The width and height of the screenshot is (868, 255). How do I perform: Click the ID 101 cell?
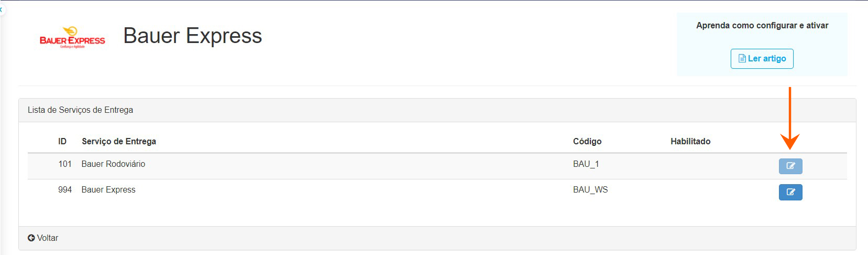(x=65, y=164)
